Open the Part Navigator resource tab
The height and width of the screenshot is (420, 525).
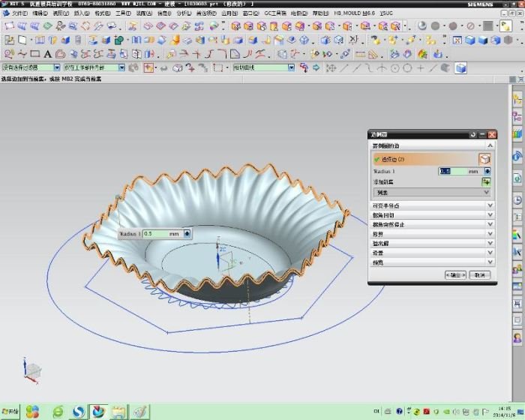(517, 117)
